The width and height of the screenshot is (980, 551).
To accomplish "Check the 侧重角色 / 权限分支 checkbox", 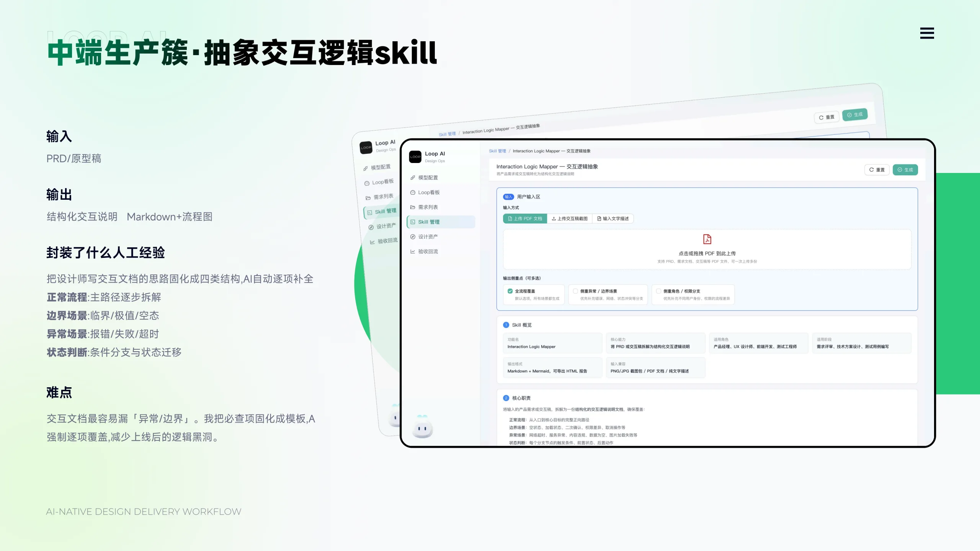I will (x=658, y=291).
